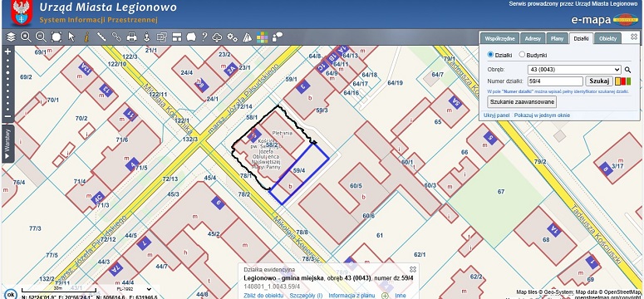Switch to the Adresy tab
This screenshot has height=299, width=644.
(533, 38)
